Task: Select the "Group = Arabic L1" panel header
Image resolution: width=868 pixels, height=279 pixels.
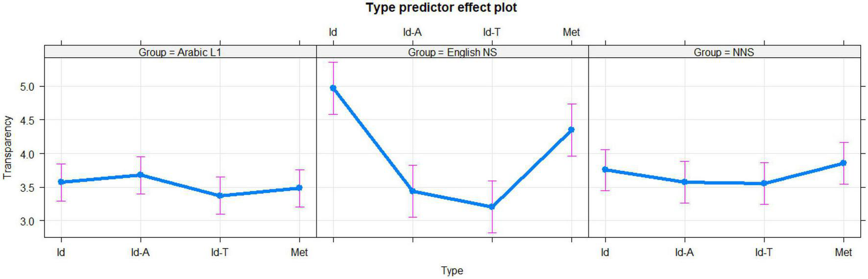Action: pos(180,52)
